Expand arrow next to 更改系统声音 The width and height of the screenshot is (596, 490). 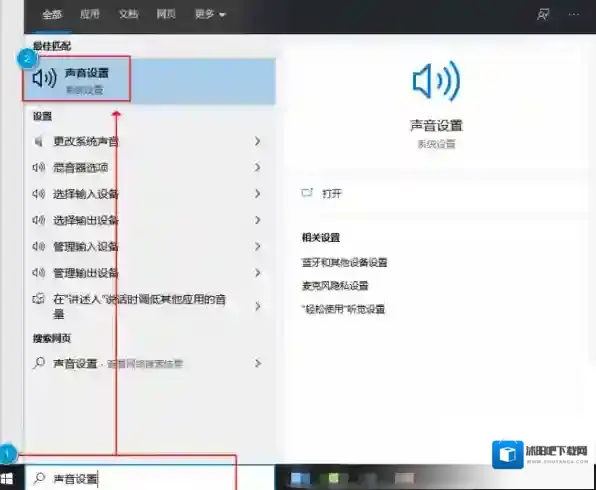pos(258,141)
